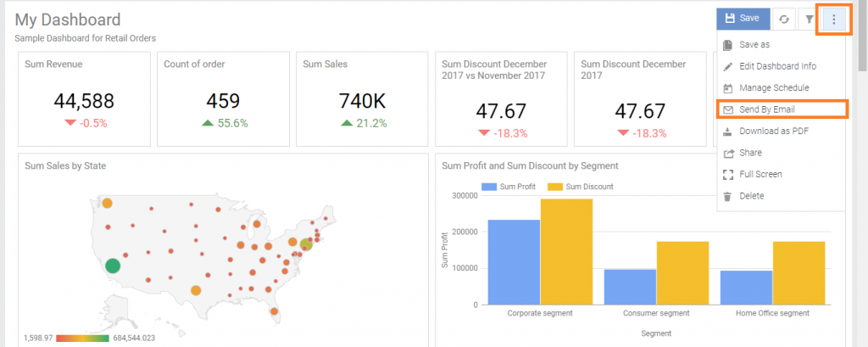Click the map color range legend bar
Image resolution: width=868 pixels, height=347 pixels.
[82, 338]
